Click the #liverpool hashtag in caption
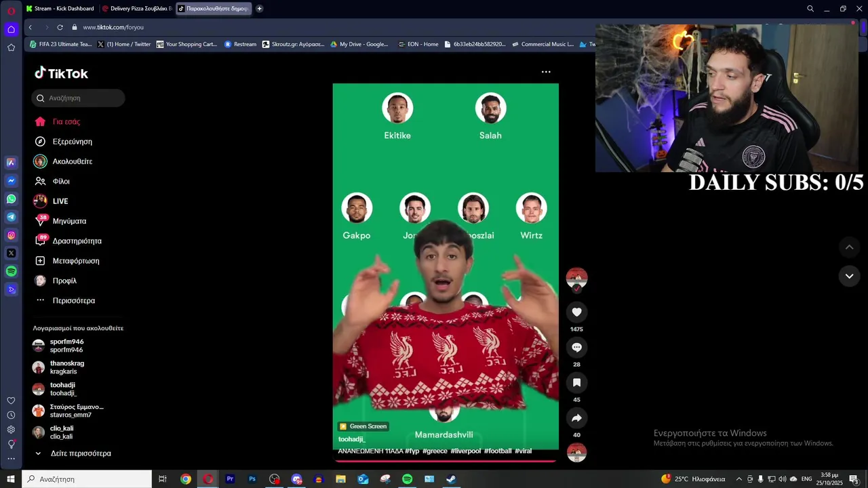Screen dimensions: 868x488 tap(465, 451)
